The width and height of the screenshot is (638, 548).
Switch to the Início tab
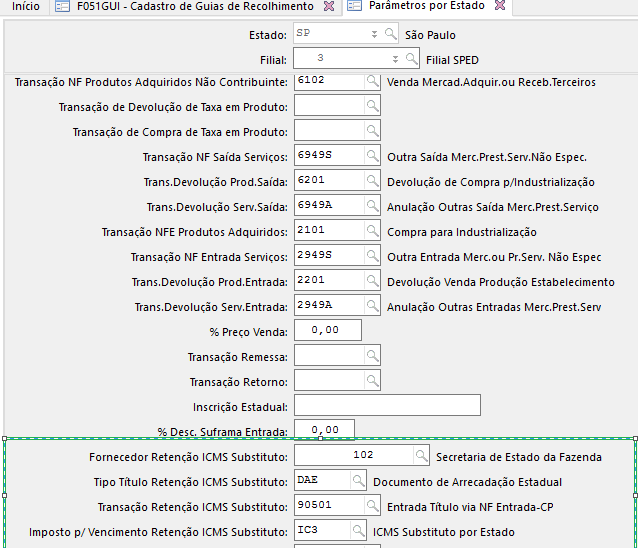(x=26, y=7)
